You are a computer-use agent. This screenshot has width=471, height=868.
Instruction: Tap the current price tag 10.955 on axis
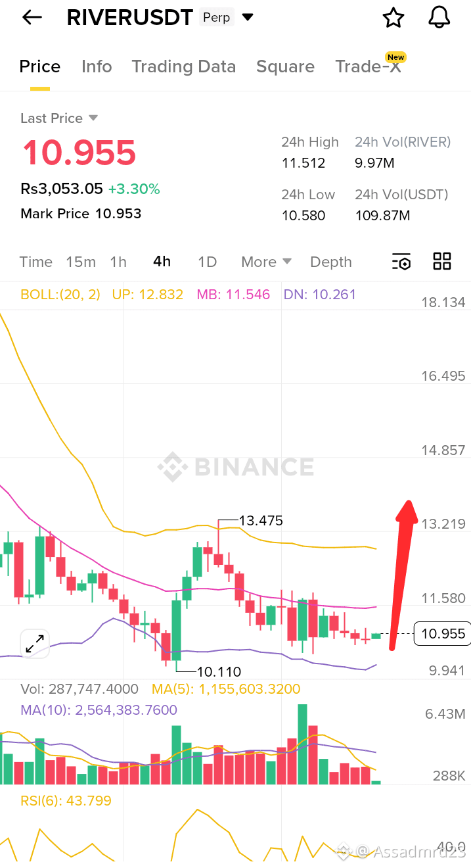443,634
